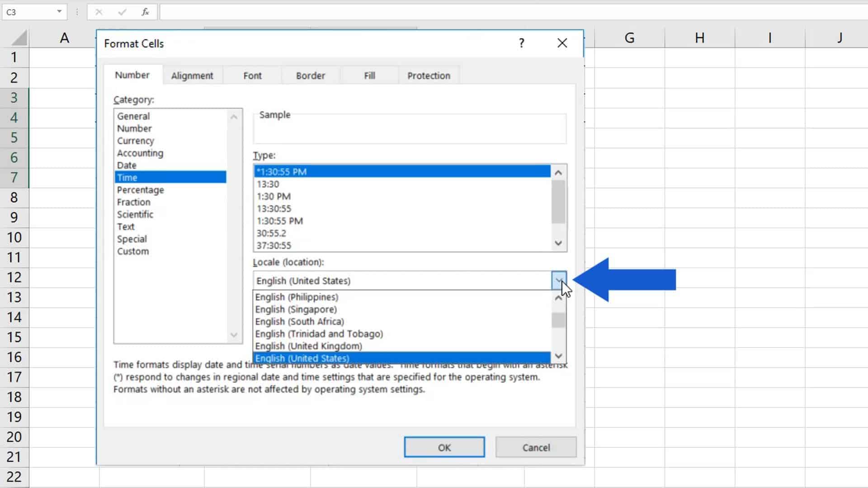Choose the 13:30 time format
The width and height of the screenshot is (868, 488).
pyautogui.click(x=268, y=184)
